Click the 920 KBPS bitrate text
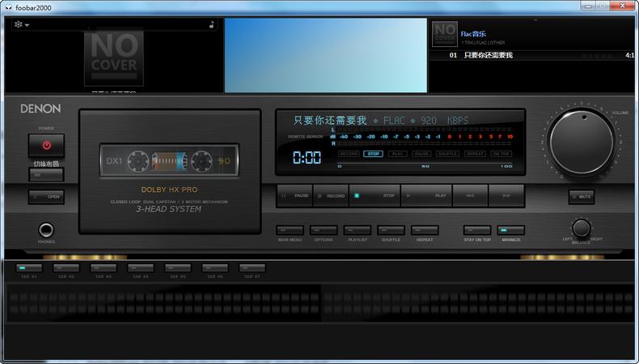 point(445,121)
